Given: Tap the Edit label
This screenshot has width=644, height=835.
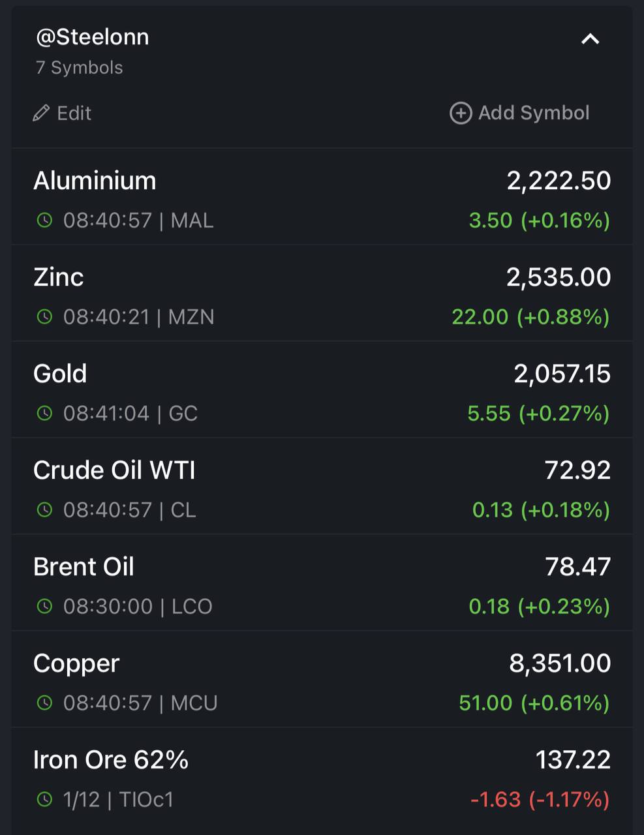Looking at the screenshot, I should (x=74, y=114).
